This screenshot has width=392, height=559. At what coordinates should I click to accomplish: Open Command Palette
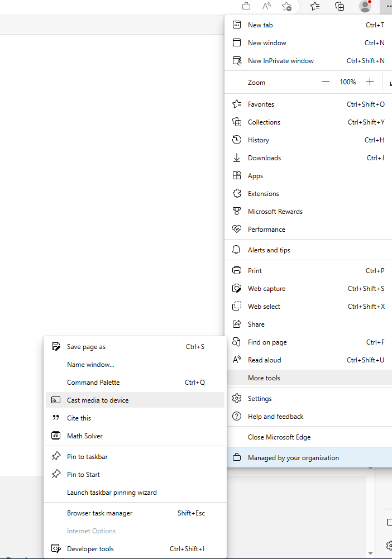pyautogui.click(x=135, y=382)
